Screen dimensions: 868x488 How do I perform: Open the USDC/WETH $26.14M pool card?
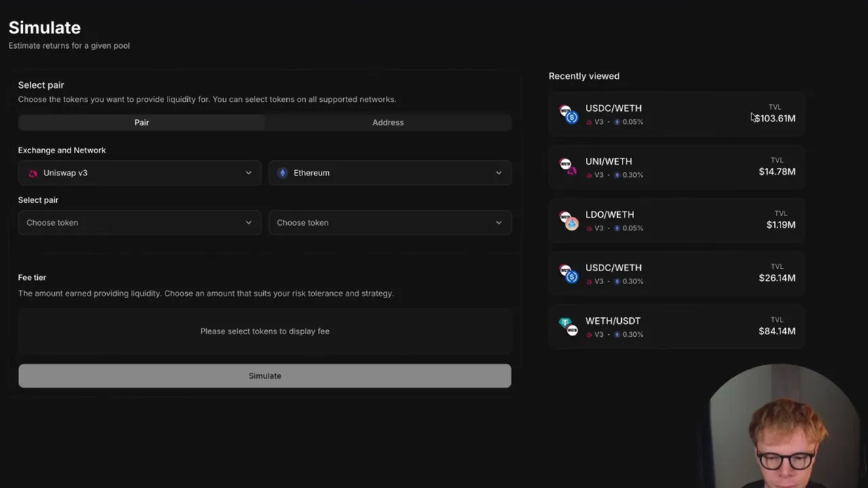(677, 274)
